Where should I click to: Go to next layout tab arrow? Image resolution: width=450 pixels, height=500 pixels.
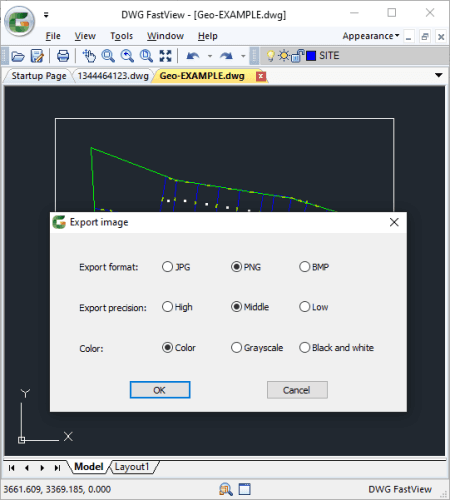coord(42,468)
